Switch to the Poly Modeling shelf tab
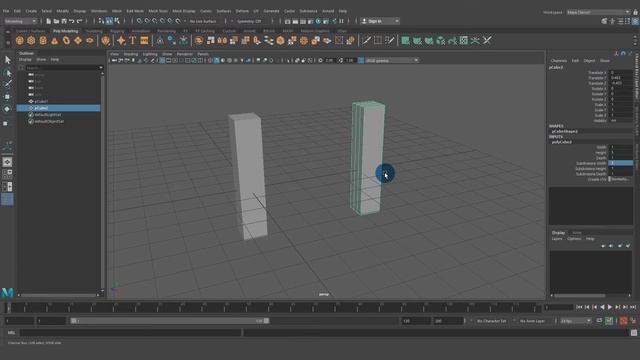 (65, 31)
